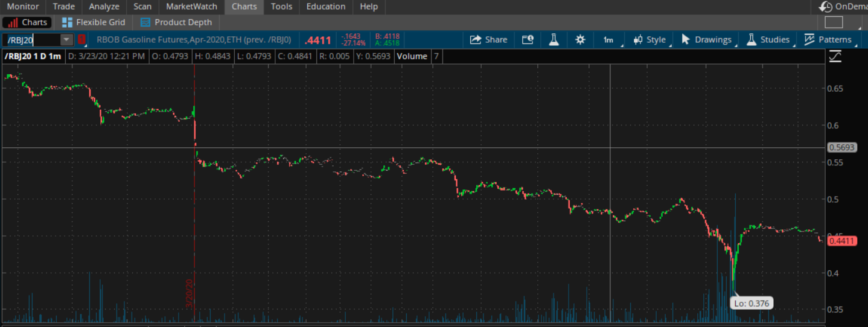
Task: Expand the /RBJ20 symbol dropdown arrow
Action: click(66, 40)
